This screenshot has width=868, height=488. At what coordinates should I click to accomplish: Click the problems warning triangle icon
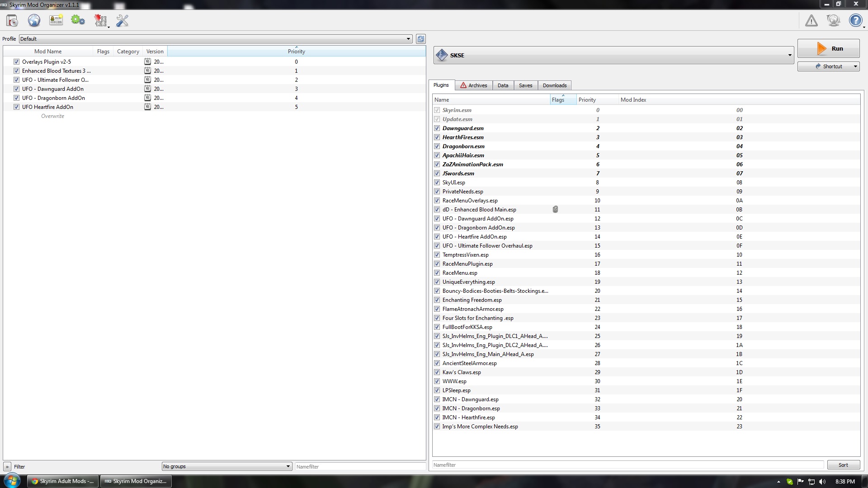[x=811, y=21]
